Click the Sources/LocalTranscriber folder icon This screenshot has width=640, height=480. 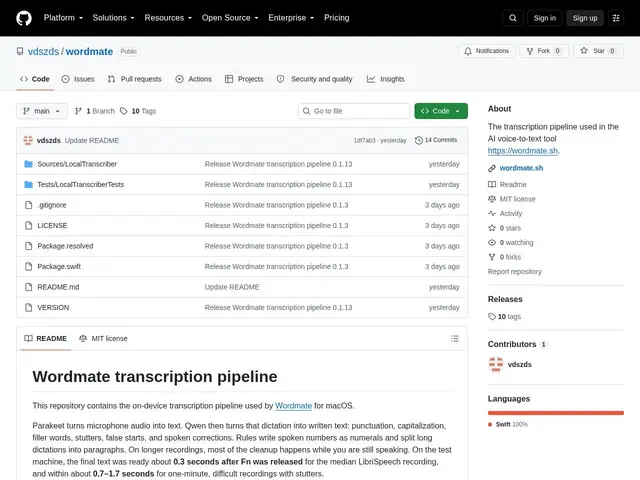coord(28,164)
